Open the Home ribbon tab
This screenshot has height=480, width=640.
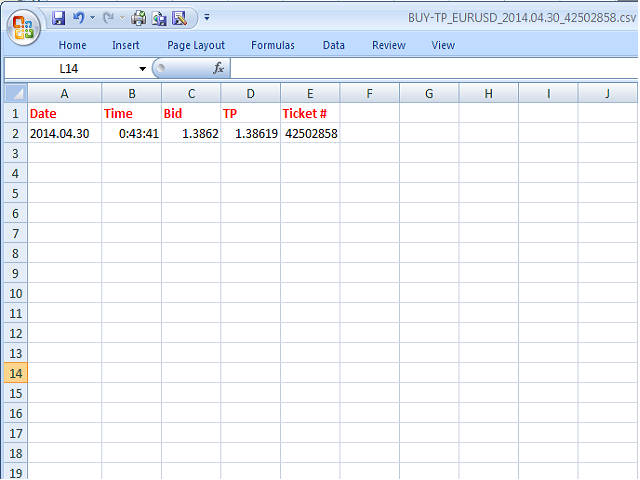point(72,45)
